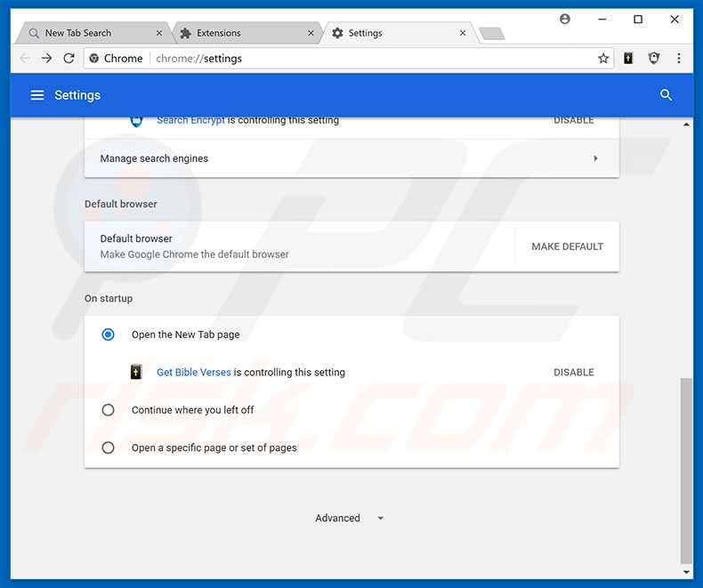
Task: Click the On startup section heading
Action: tap(109, 299)
